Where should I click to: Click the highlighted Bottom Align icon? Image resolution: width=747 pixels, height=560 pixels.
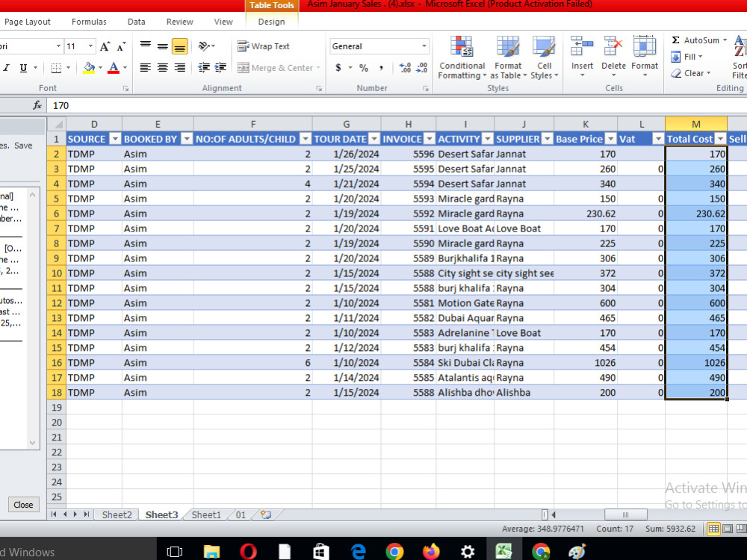pos(179,46)
